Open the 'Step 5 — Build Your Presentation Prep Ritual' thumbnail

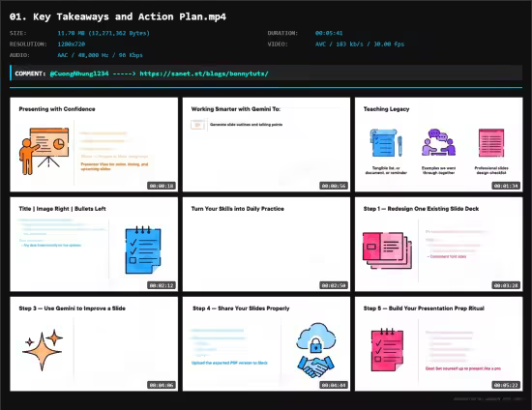439,344
